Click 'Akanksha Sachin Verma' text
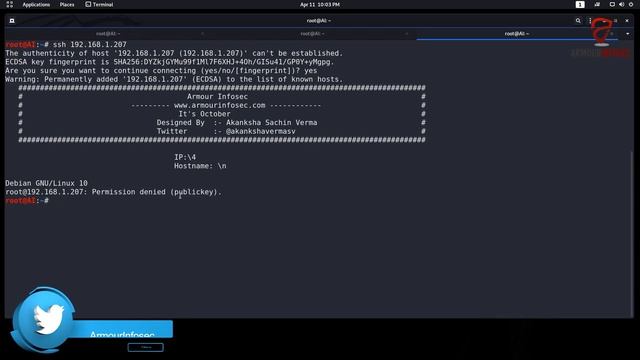640x360 pixels. 271,122
